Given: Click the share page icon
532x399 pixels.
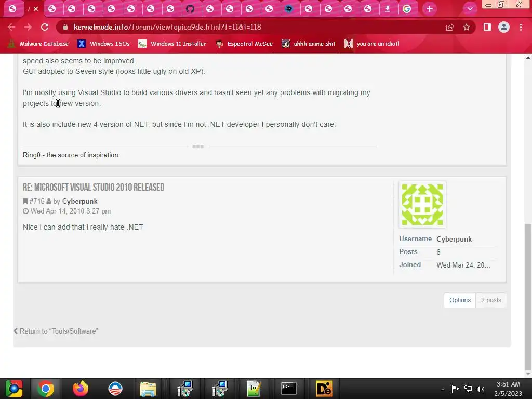Looking at the screenshot, I should point(450,27).
